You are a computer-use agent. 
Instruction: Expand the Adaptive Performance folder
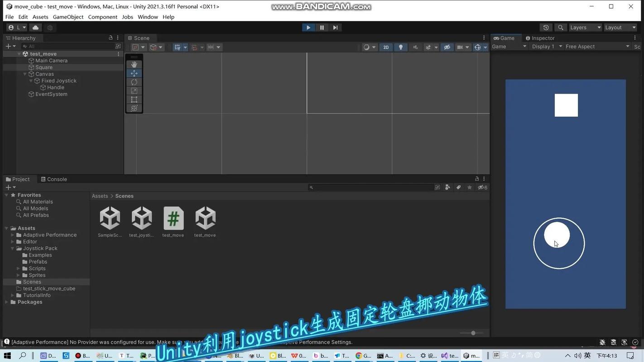13,235
